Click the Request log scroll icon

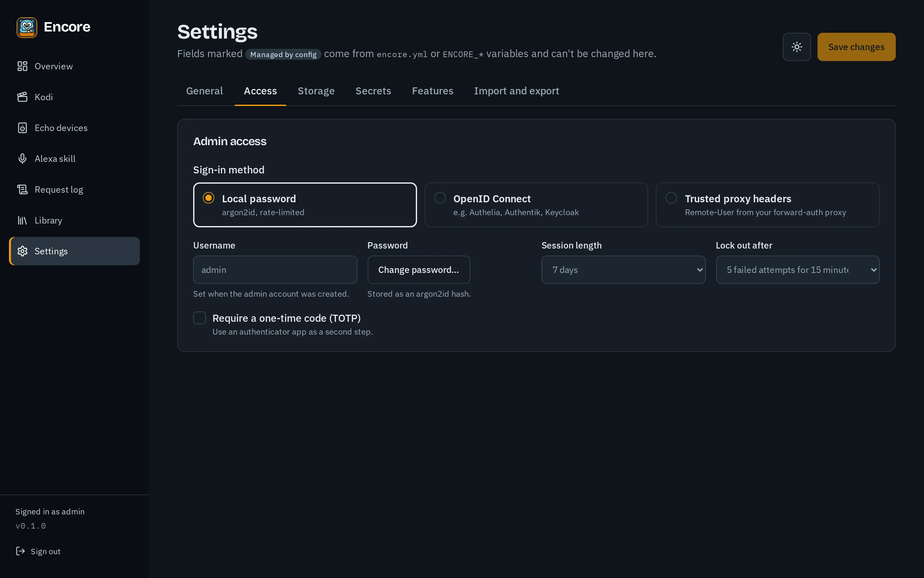point(22,189)
